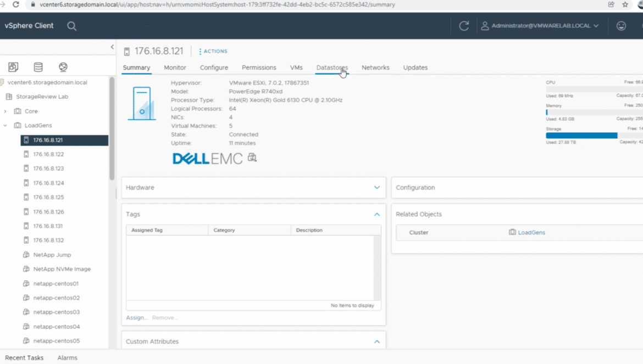
Task: Select the Core cluster in the tree
Action: pos(31,111)
